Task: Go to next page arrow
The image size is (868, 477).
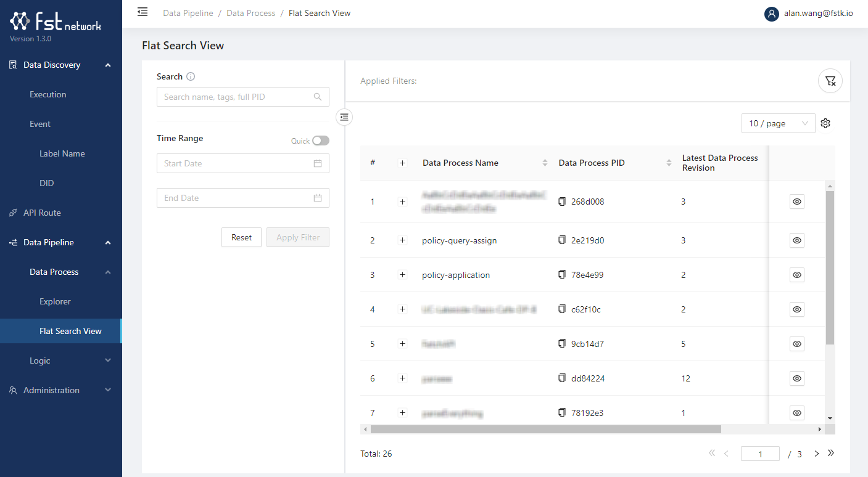Action: (x=817, y=454)
